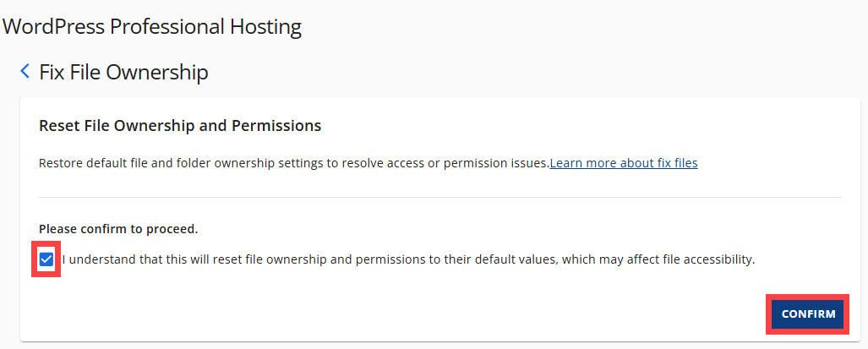Open the Learn more about fix files link
The height and width of the screenshot is (349, 868).
(623, 163)
